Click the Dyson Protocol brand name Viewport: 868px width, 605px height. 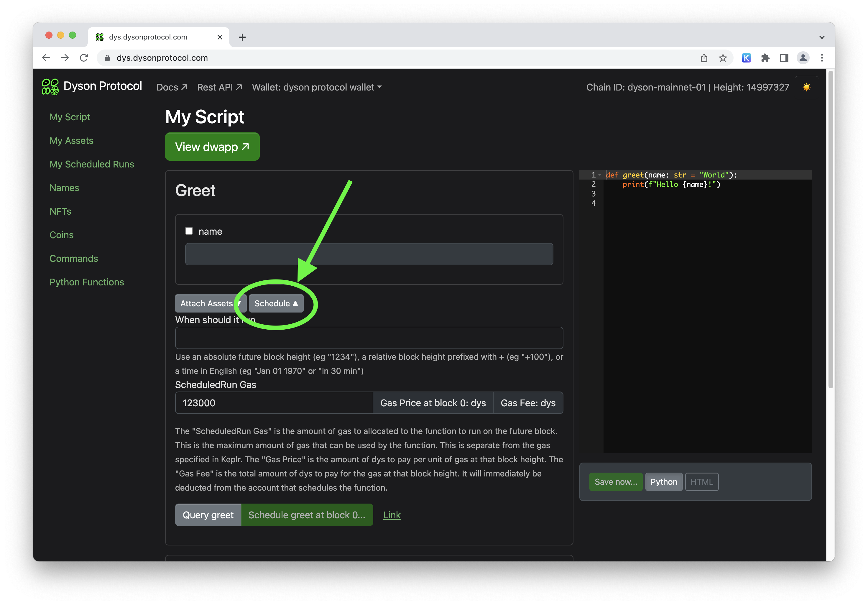click(103, 86)
